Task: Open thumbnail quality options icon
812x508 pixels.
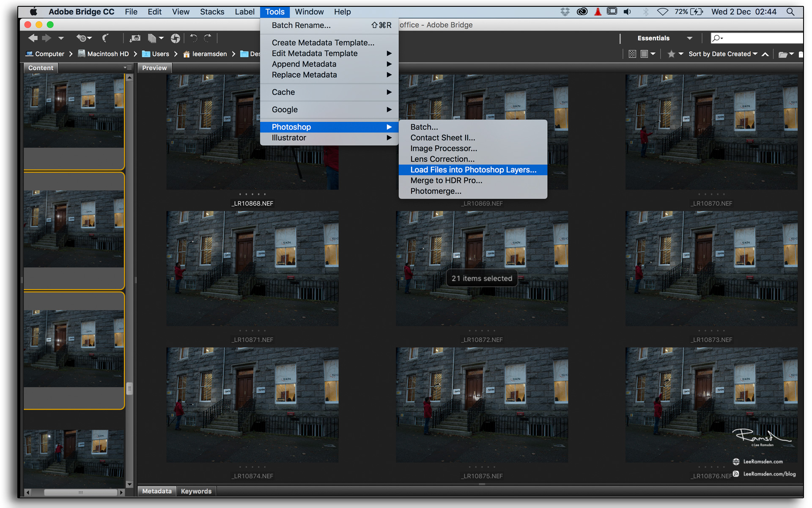Action: coord(647,54)
